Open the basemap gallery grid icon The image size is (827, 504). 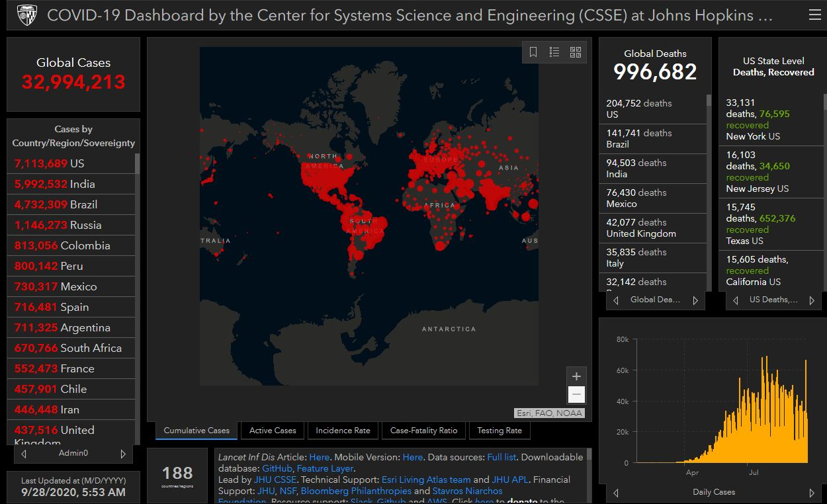coord(576,52)
